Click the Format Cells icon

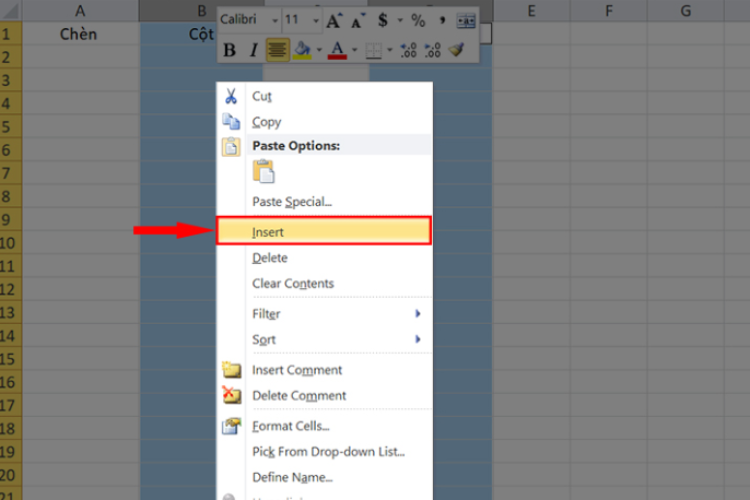232,426
